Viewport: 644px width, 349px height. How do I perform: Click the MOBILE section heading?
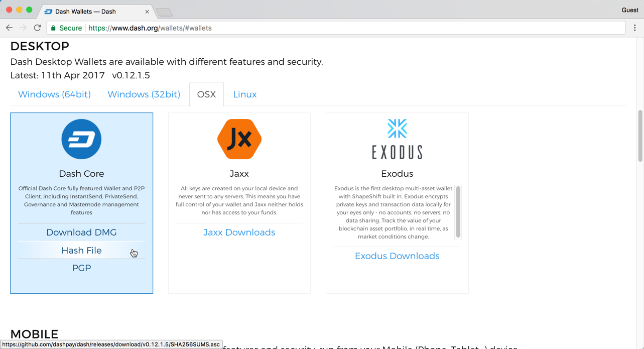34,334
